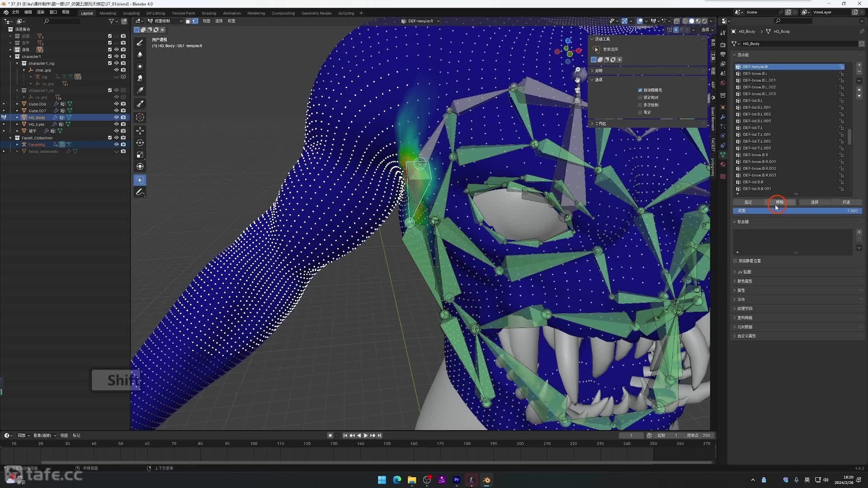
Task: Open Edge browser from the taskbar
Action: 397,480
